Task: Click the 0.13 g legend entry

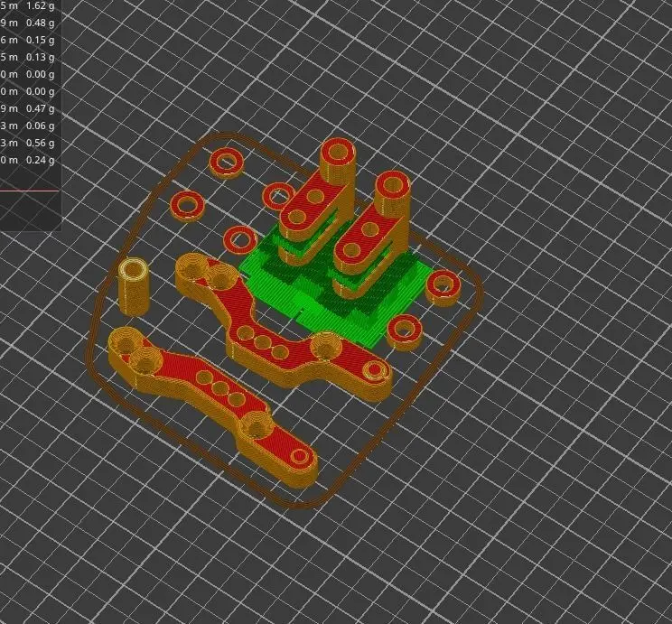Action: pyautogui.click(x=41, y=57)
